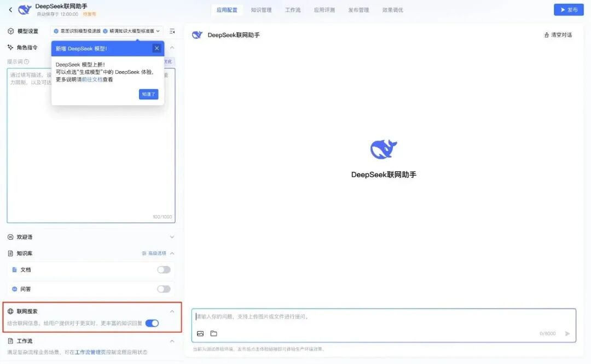Expand the 欢迎语 section
The width and height of the screenshot is (591, 364).
pos(172,237)
